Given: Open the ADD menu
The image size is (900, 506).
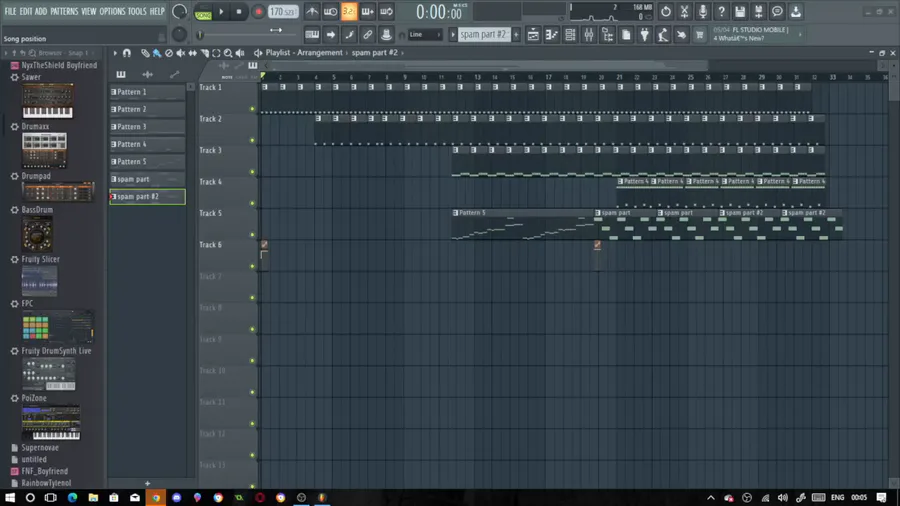Looking at the screenshot, I should [x=41, y=11].
